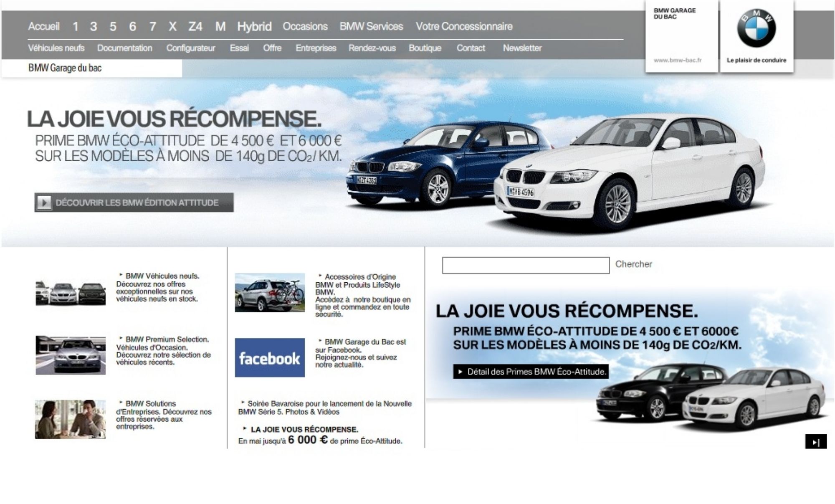The width and height of the screenshot is (835, 504).
Task: Open the Hybrid menu item
Action: click(x=254, y=27)
